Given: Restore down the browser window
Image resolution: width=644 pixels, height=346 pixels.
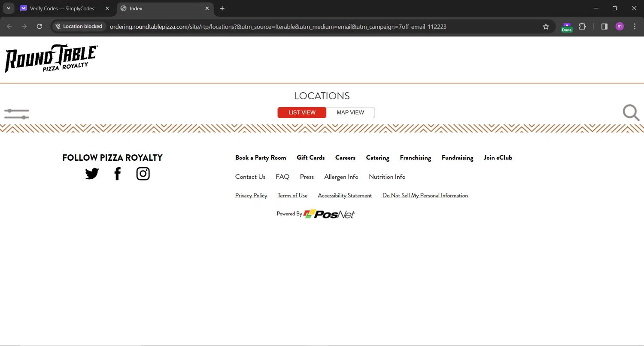Looking at the screenshot, I should tap(615, 8).
